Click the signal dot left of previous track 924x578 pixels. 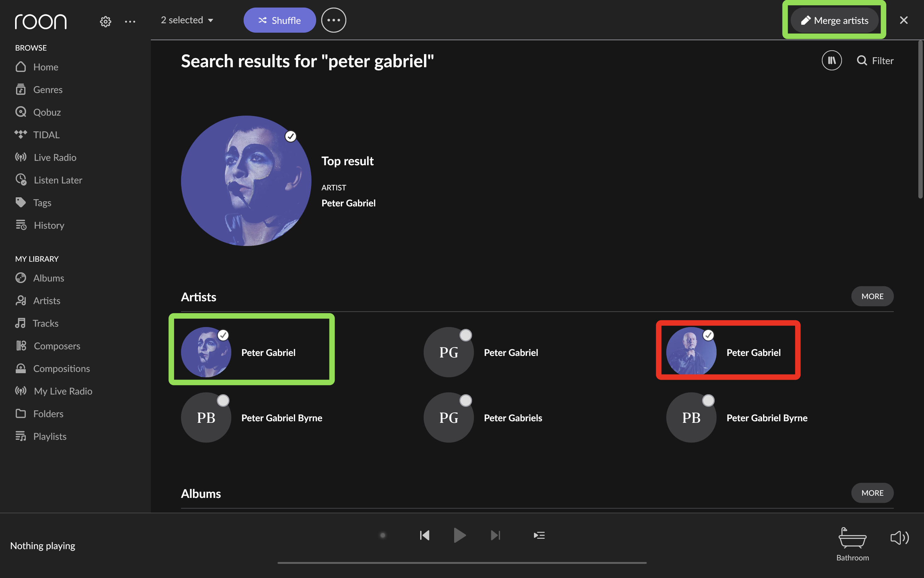coord(382,535)
